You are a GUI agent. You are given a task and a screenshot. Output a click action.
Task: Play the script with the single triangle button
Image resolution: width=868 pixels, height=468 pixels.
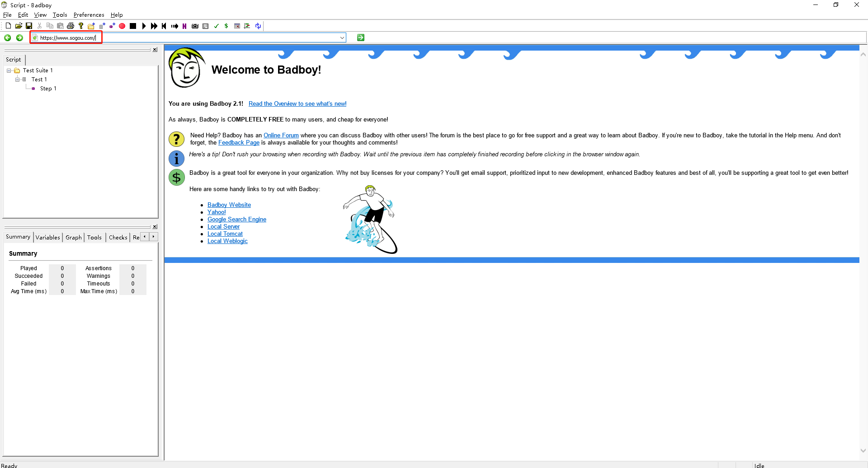click(x=144, y=26)
